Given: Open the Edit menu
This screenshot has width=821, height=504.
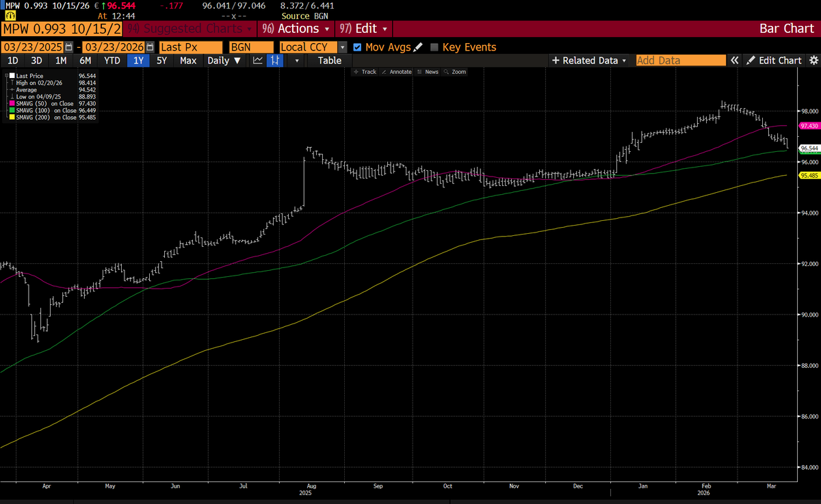Looking at the screenshot, I should (363, 29).
